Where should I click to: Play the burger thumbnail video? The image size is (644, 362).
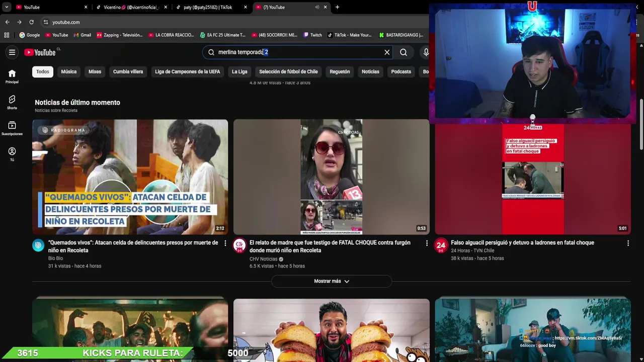(332, 330)
